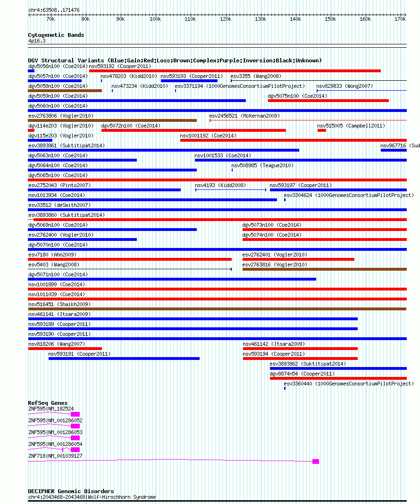This screenshot has height=504, width=420.
Task: Click ZNF595|NM_001286054 gene label
Action: click(55, 445)
